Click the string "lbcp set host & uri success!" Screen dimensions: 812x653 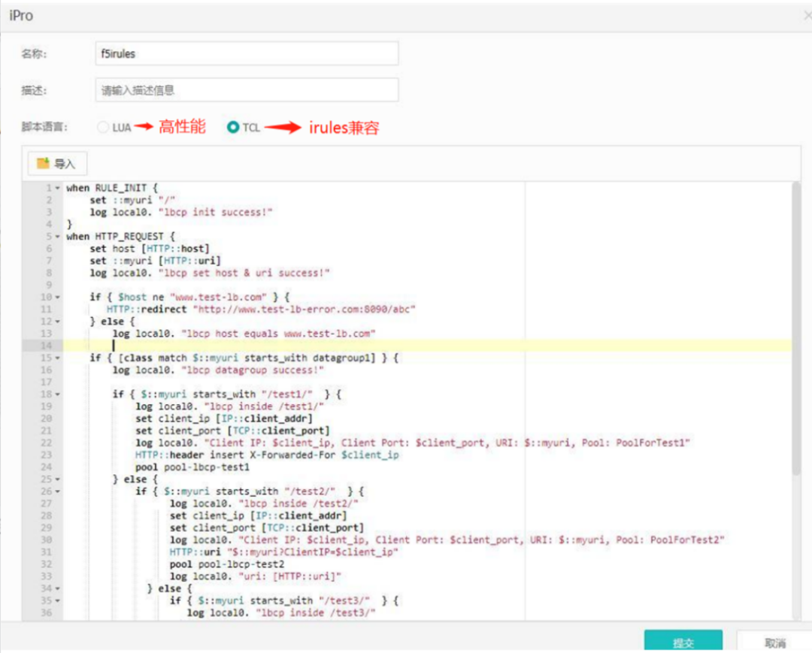[244, 274]
